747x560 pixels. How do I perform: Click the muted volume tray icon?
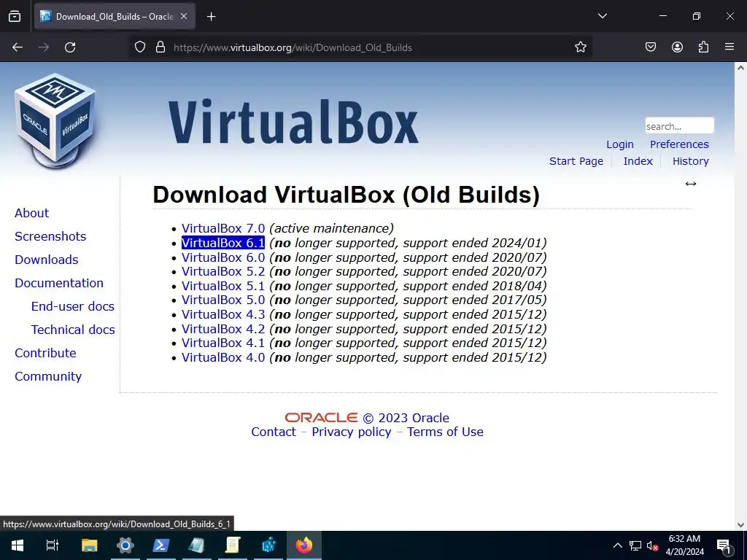[652, 545]
